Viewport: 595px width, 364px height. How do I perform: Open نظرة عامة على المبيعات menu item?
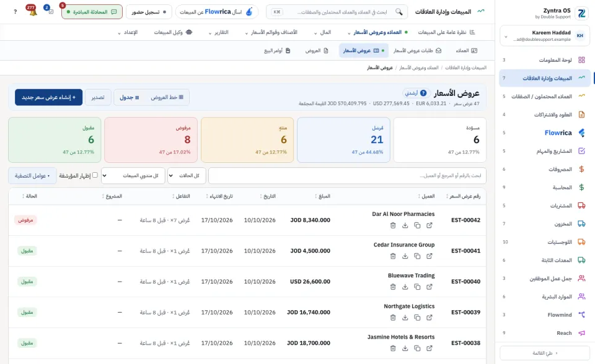point(446,32)
